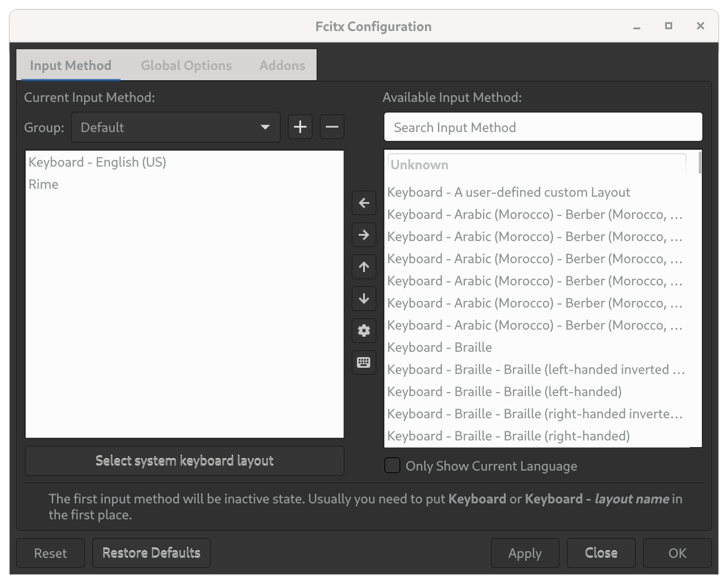Select Keyboard - English (US) entry
This screenshot has height=584, width=728.
tap(97, 162)
